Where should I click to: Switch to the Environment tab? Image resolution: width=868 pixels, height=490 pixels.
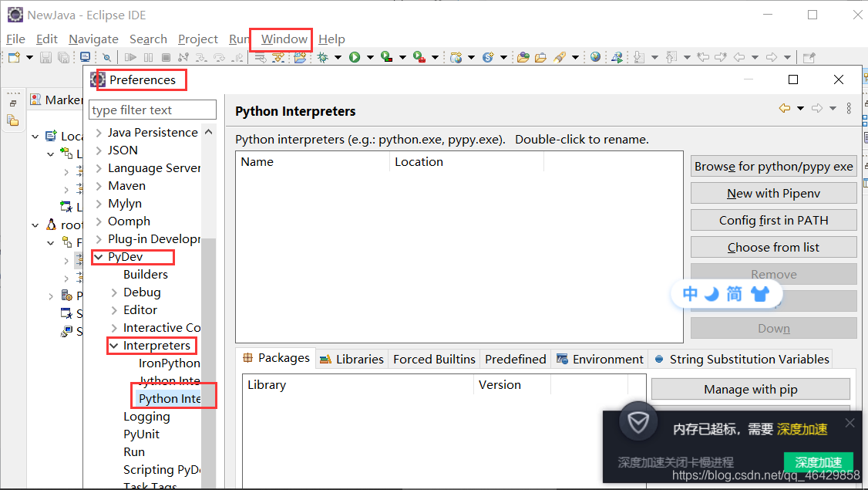[600, 359]
